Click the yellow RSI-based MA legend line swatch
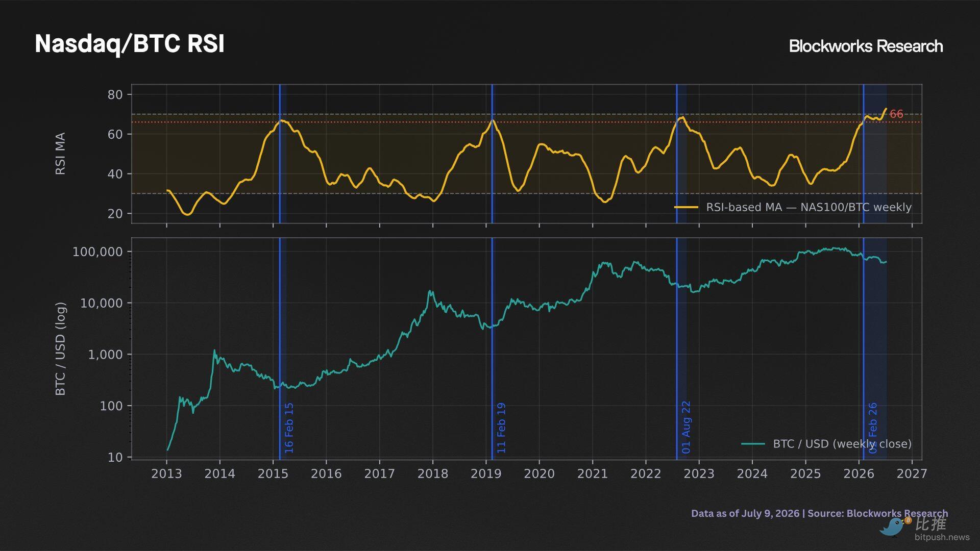Viewport: 980px width, 551px height. pos(686,207)
